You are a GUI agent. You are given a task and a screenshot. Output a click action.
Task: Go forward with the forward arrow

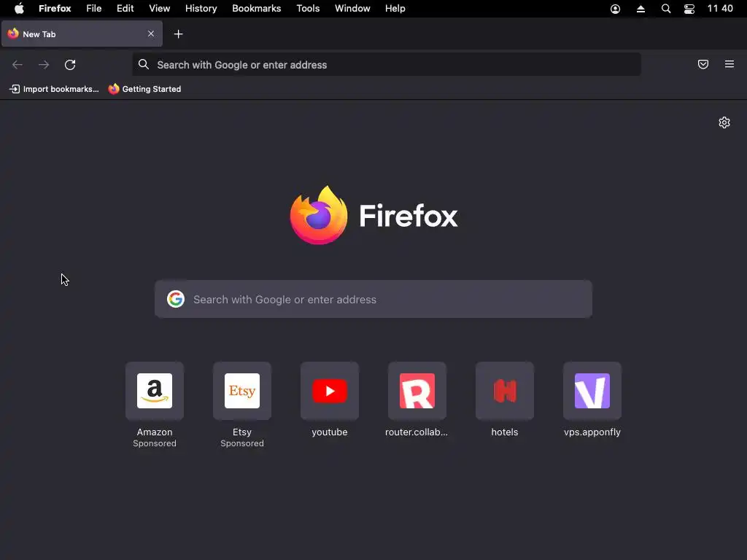click(44, 65)
